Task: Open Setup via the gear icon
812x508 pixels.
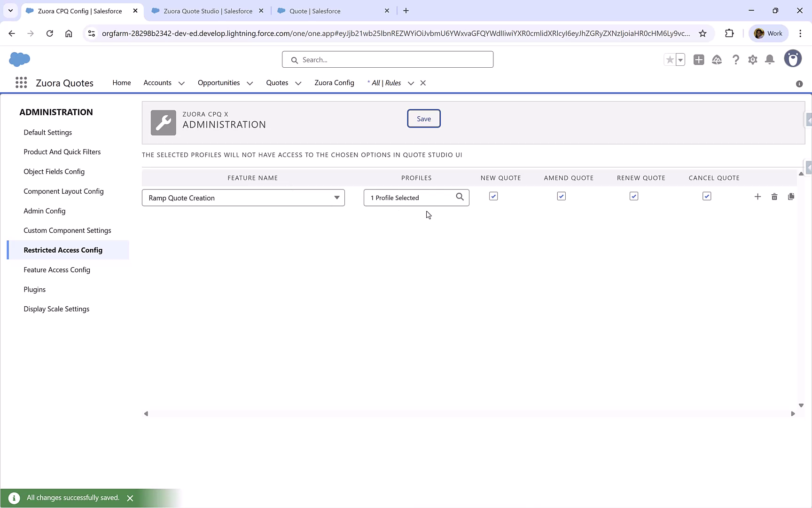Action: point(752,59)
